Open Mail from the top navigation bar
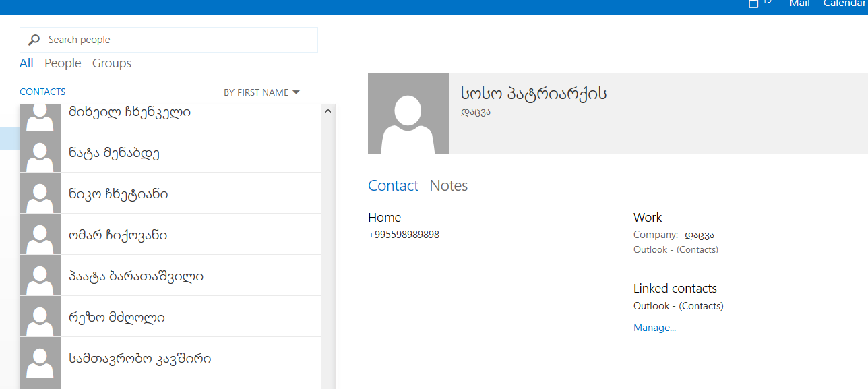Screen dimensions: 868x389 (799, 4)
